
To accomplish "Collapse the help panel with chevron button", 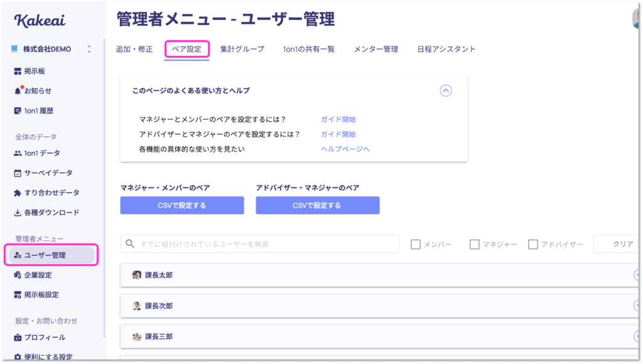I will [446, 90].
